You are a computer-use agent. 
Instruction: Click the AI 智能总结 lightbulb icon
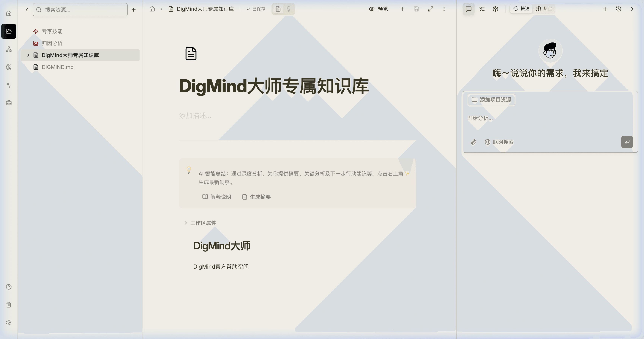coord(189,170)
